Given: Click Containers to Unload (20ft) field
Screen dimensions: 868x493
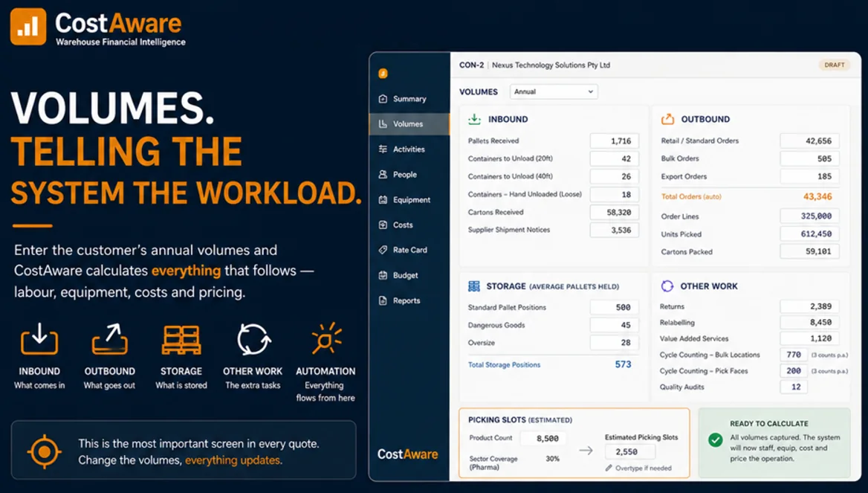Looking at the screenshot, I should click(x=615, y=158).
